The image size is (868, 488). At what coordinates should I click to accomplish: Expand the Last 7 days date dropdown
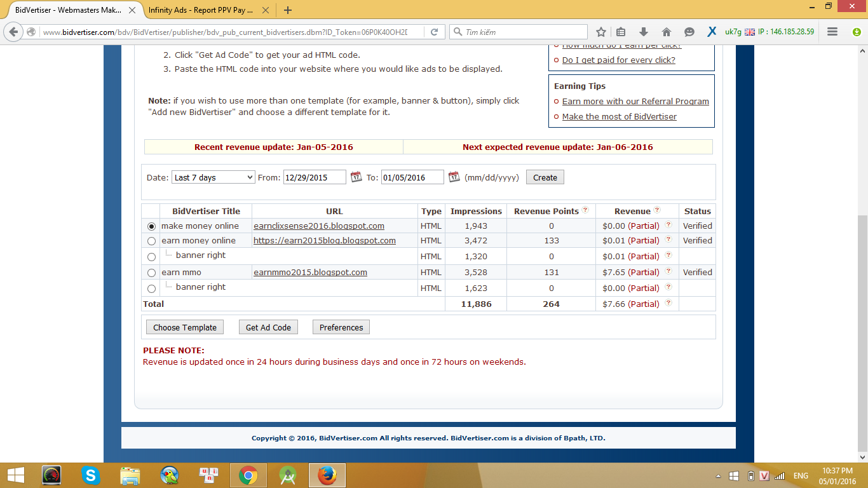214,177
